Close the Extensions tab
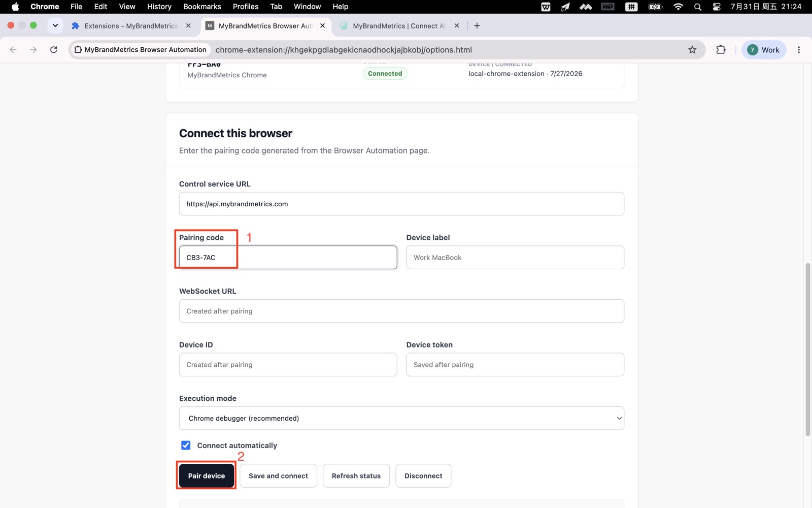 pyautogui.click(x=188, y=26)
